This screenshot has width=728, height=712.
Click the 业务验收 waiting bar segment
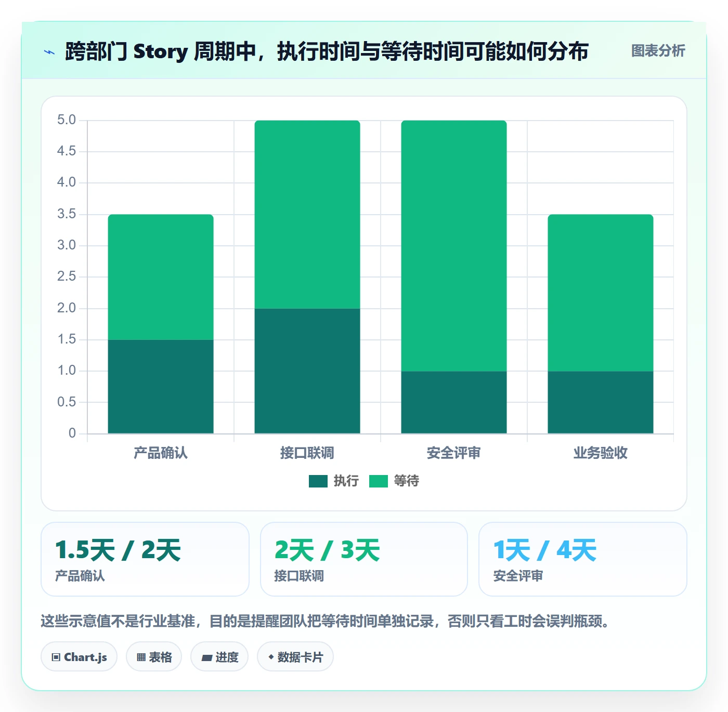[601, 293]
